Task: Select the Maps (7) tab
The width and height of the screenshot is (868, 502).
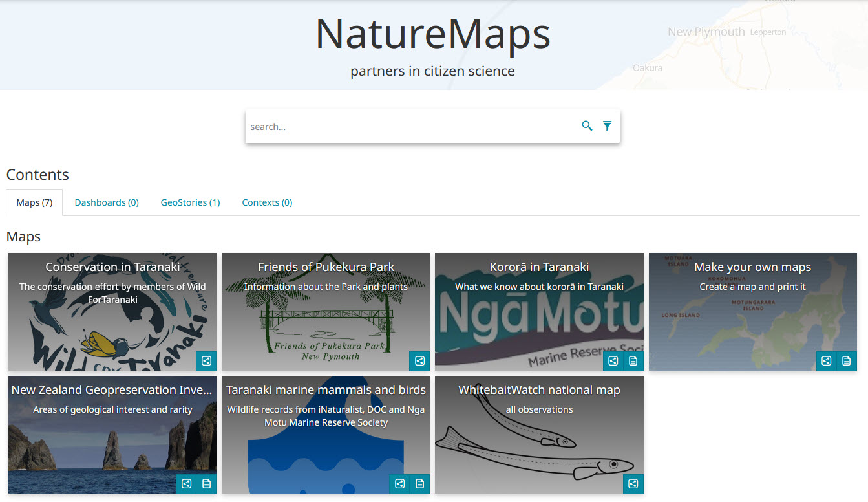Action: (x=34, y=202)
